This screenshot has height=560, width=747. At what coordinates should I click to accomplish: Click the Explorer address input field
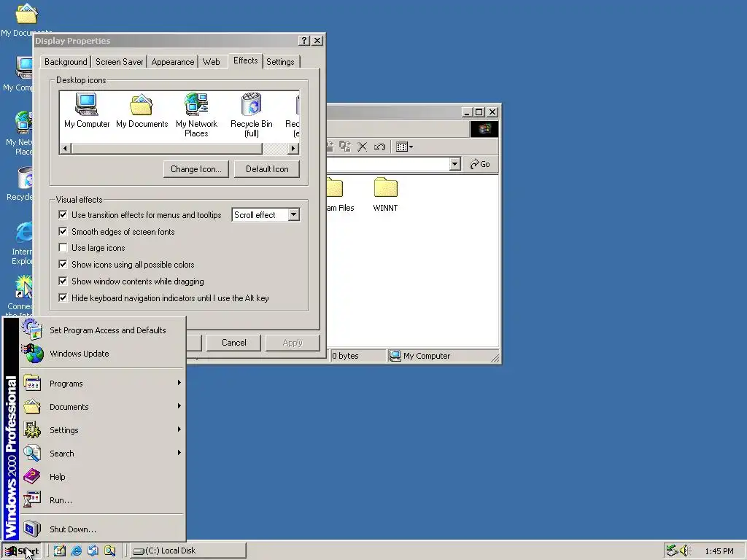click(x=387, y=164)
